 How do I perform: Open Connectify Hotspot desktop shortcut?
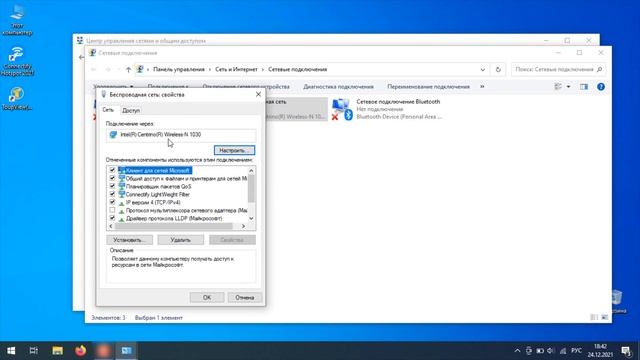pos(17,61)
